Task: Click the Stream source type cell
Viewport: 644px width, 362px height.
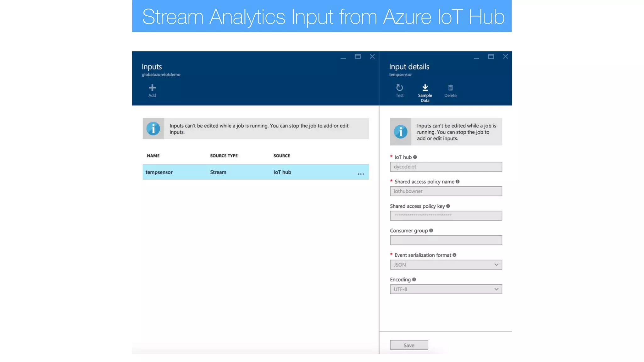Action: 218,172
